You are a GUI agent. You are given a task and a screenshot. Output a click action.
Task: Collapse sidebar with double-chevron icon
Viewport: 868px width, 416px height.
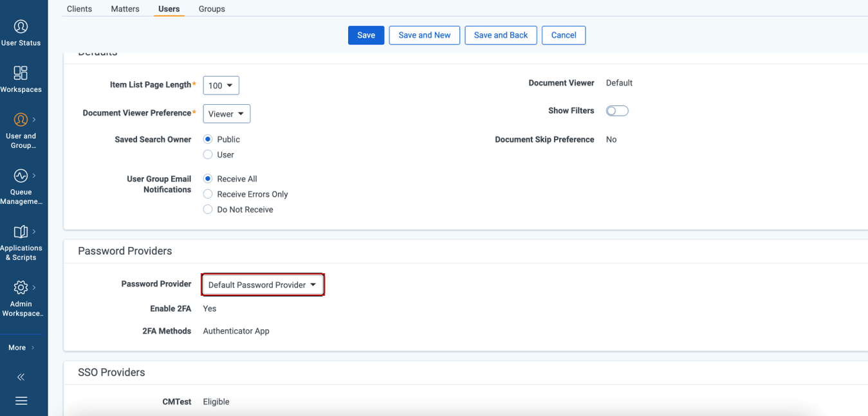[x=21, y=377]
